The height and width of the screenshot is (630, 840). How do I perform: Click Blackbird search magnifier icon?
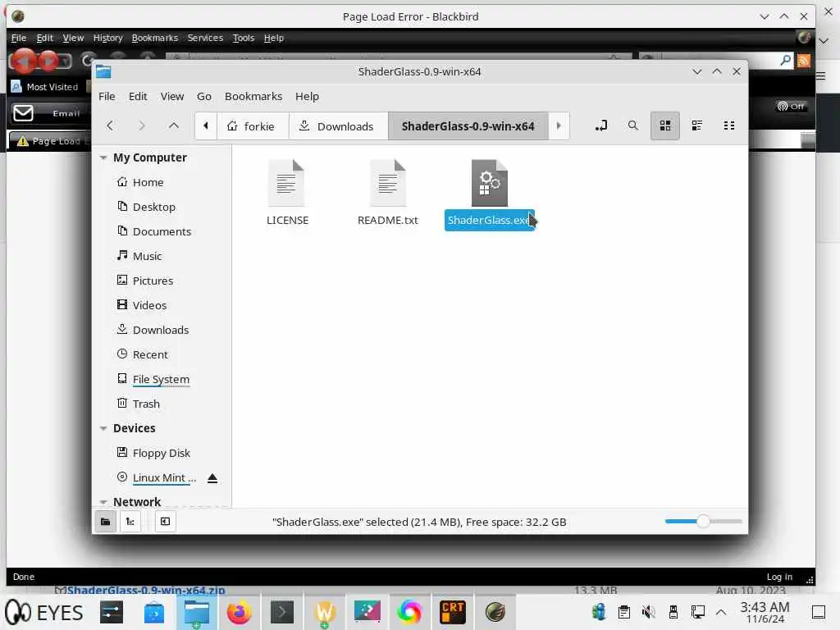785,61
